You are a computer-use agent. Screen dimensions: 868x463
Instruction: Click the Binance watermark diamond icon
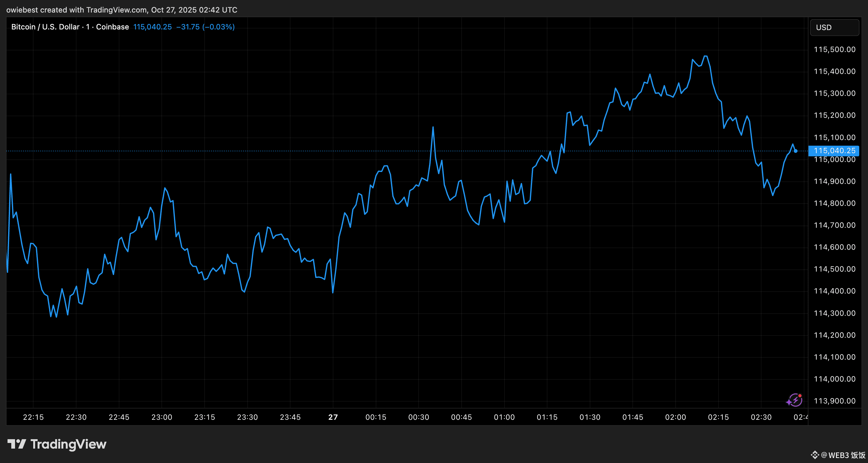[815, 455]
